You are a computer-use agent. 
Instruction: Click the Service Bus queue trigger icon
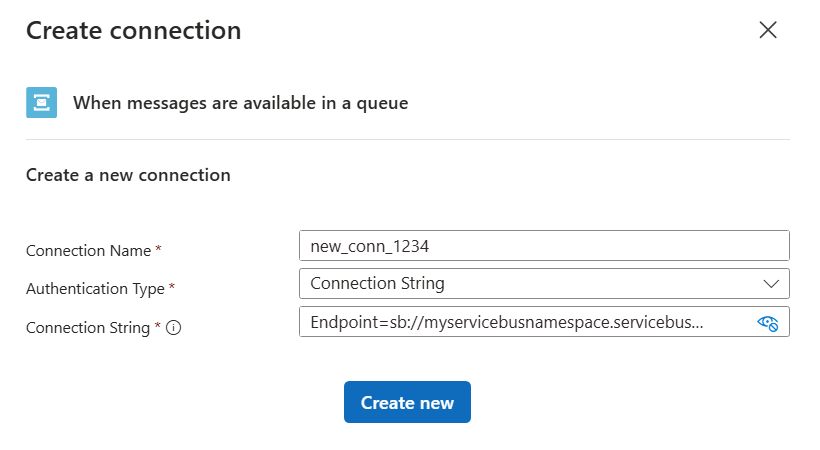point(41,102)
